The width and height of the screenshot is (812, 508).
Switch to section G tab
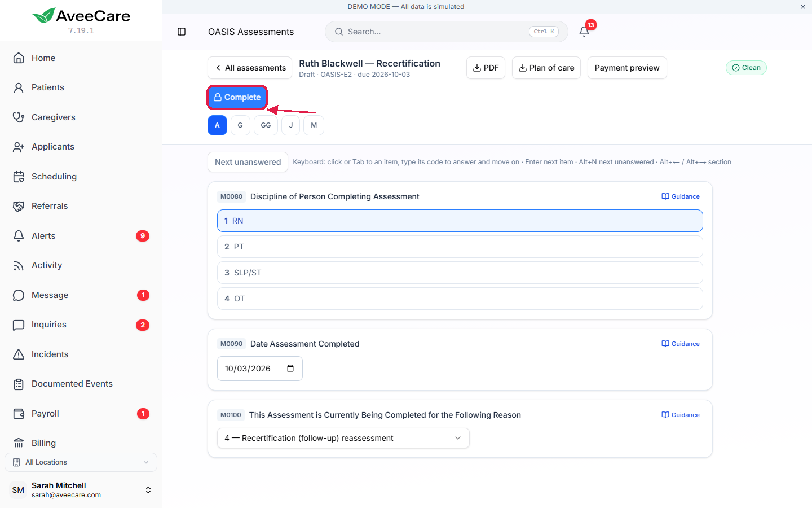[240, 125]
